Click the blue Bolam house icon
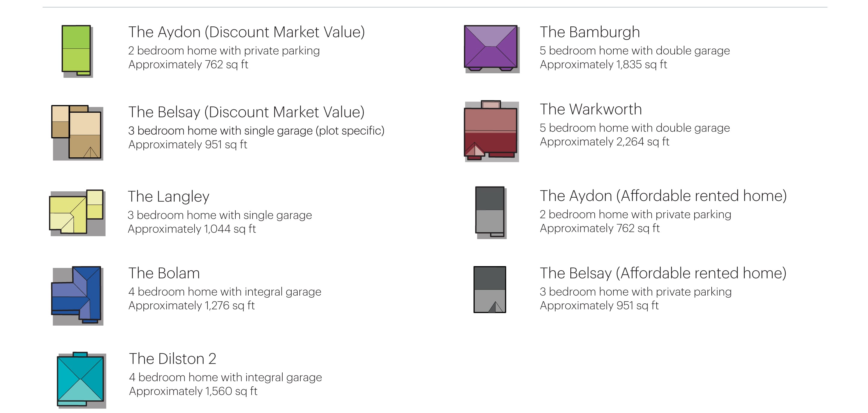Image resolution: width=868 pixels, height=413 pixels. coord(77,295)
